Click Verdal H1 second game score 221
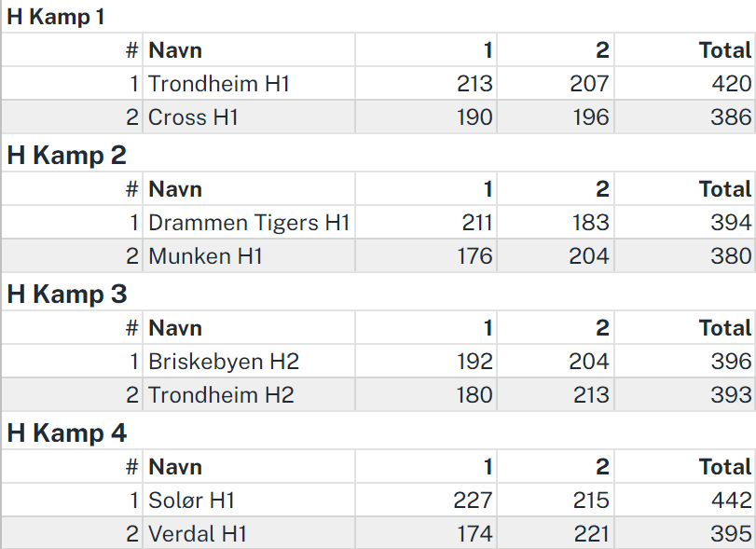 click(x=591, y=533)
